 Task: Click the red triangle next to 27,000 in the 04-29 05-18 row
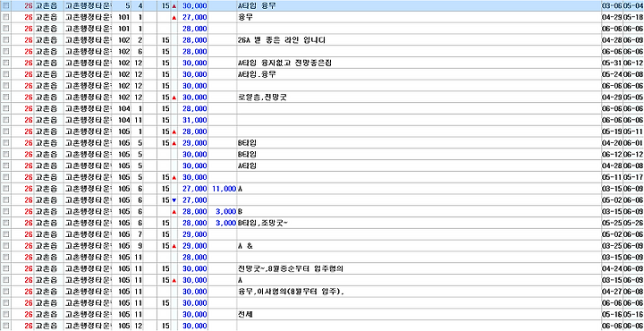click(174, 18)
